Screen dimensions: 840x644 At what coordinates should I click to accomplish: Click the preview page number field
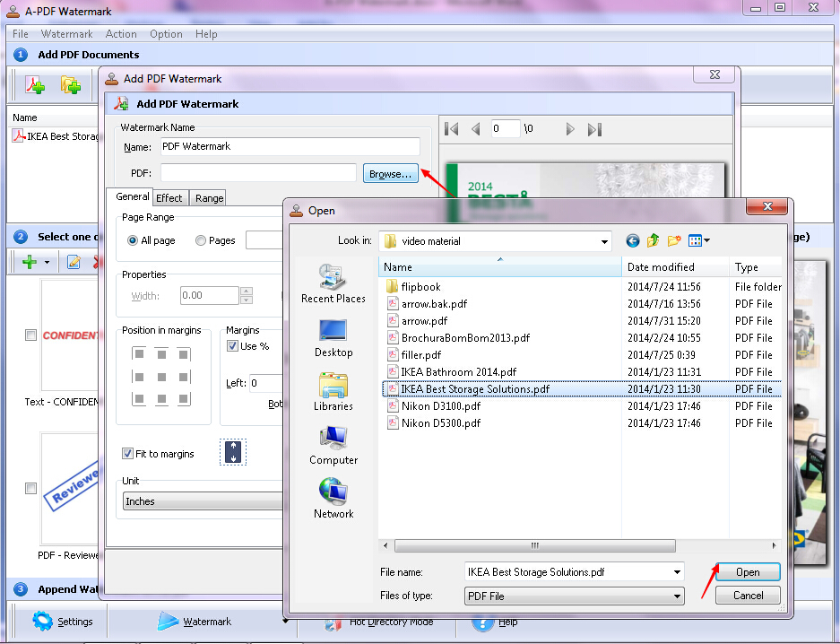click(x=506, y=128)
